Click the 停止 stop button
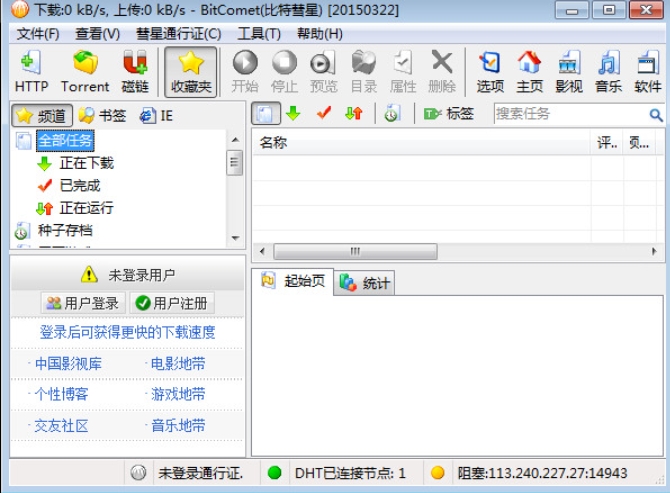This screenshot has width=670, height=493. [284, 72]
